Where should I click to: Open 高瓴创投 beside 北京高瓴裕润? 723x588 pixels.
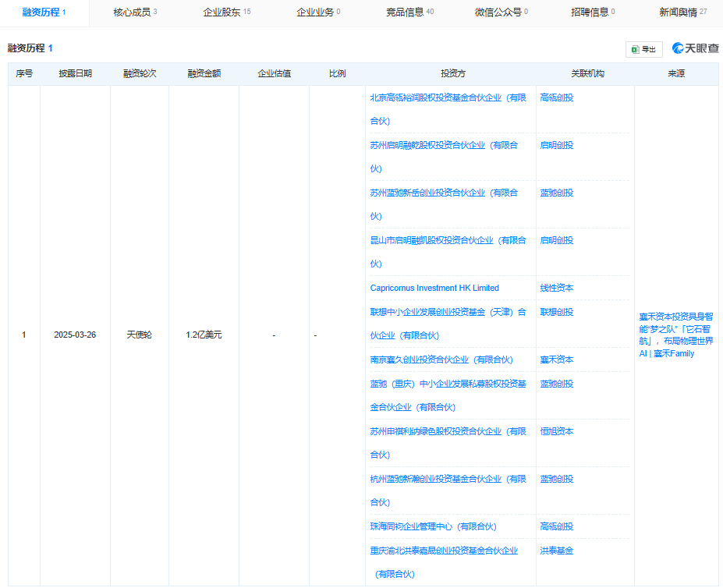click(x=557, y=97)
